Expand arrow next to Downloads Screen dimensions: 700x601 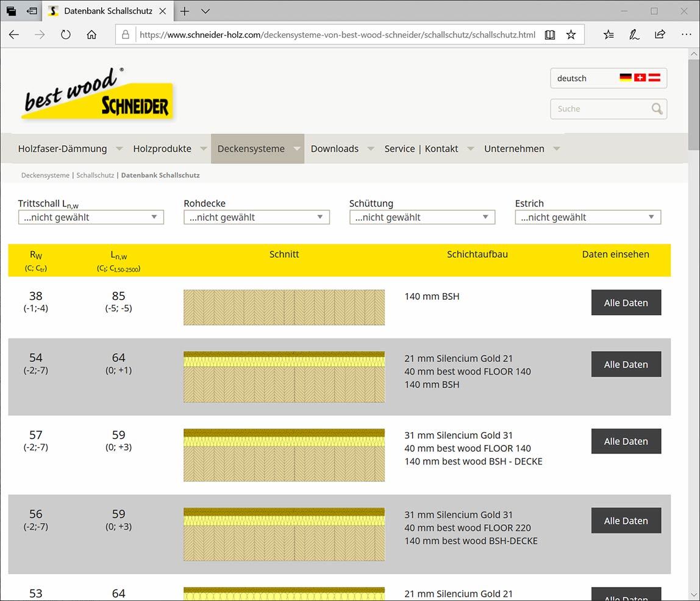pos(371,149)
